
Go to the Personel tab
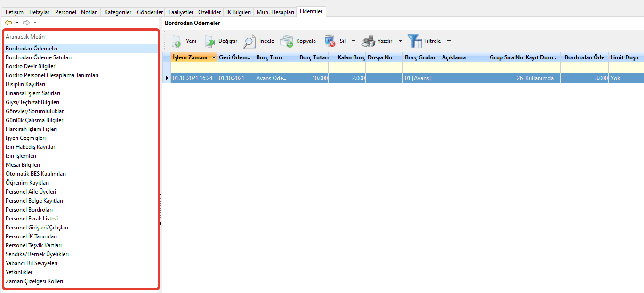tap(65, 12)
